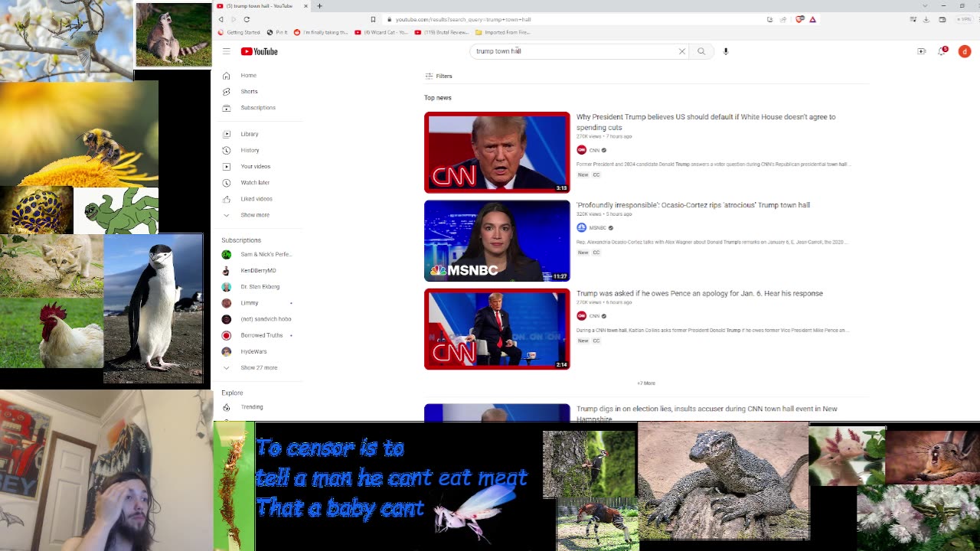Open the Wizard Cat bookmark

[381, 32]
